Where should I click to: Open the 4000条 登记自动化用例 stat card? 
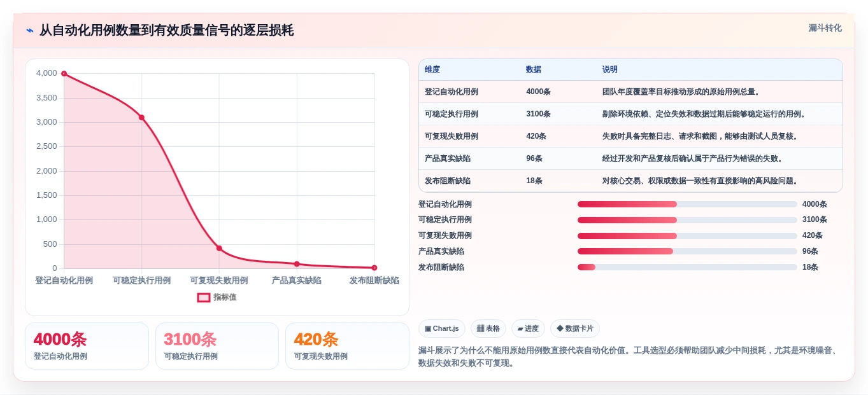tap(87, 346)
